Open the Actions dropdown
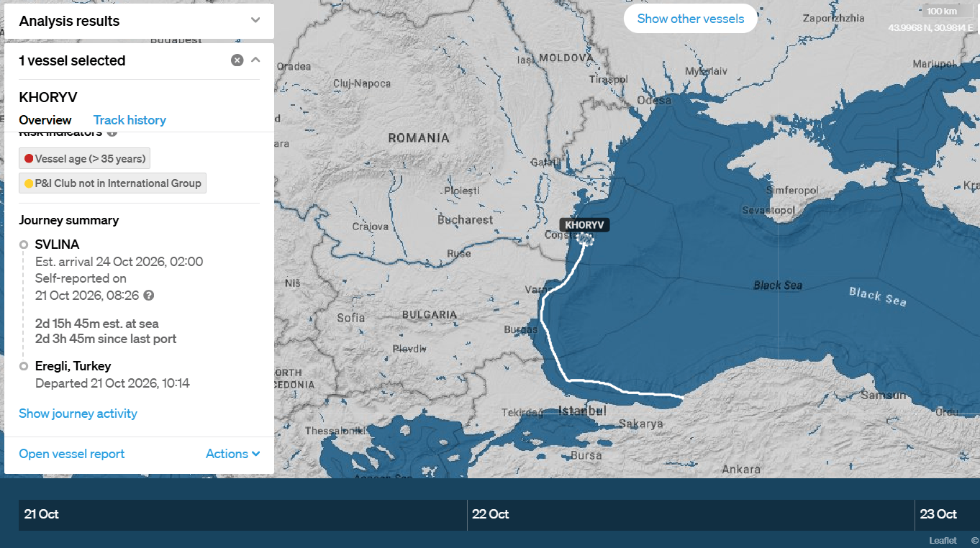 [232, 454]
